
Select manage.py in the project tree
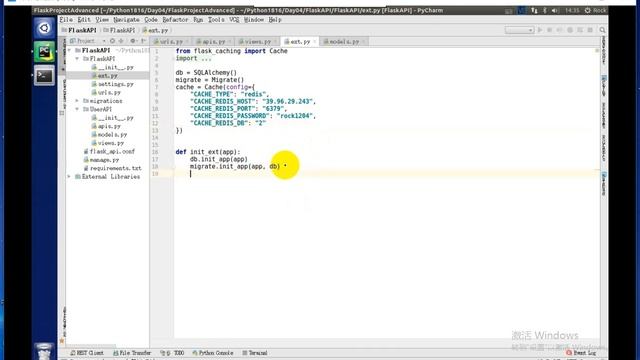(x=101, y=160)
